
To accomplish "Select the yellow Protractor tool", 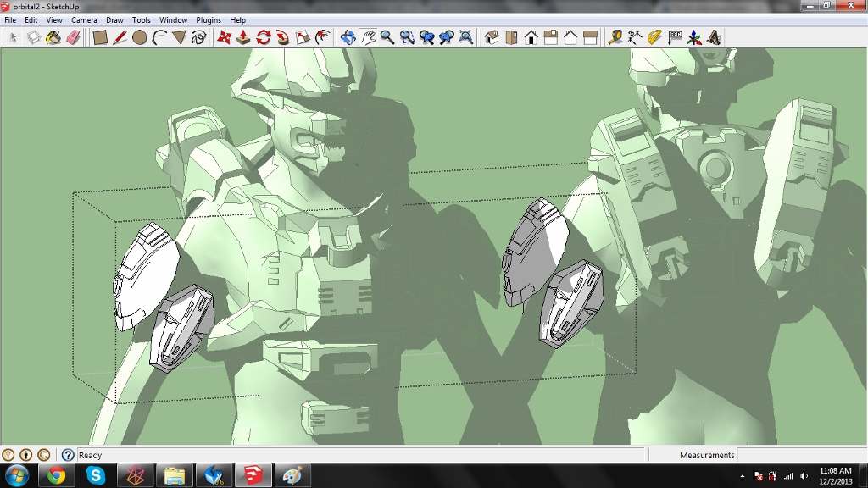I will click(655, 37).
